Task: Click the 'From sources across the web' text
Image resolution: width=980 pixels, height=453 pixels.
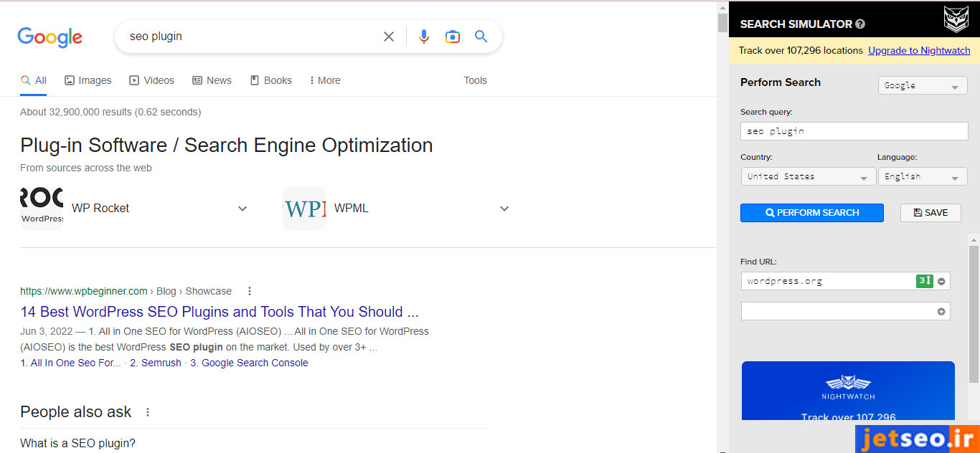Action: point(86,168)
